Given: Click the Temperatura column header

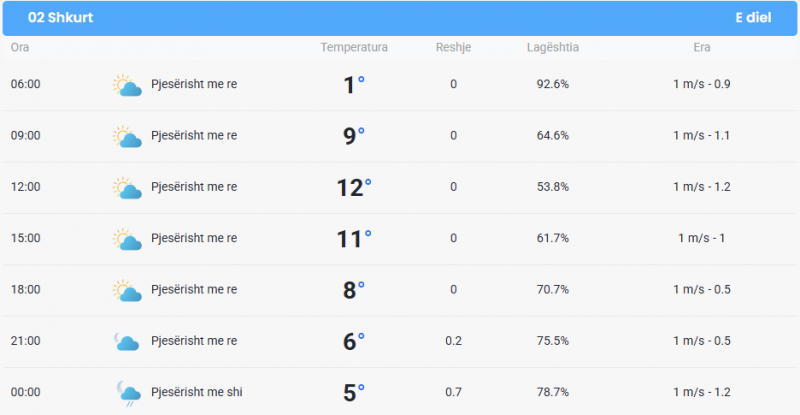Looking at the screenshot, I should [x=354, y=47].
